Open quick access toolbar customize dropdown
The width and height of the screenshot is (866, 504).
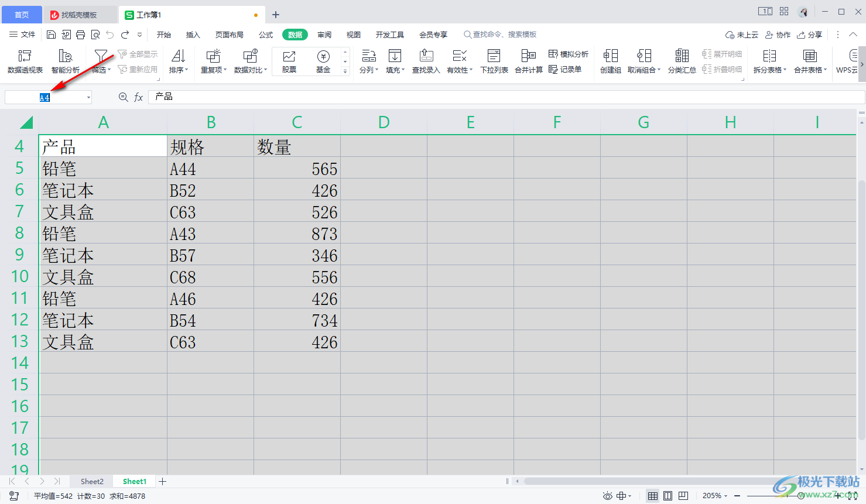tap(139, 35)
